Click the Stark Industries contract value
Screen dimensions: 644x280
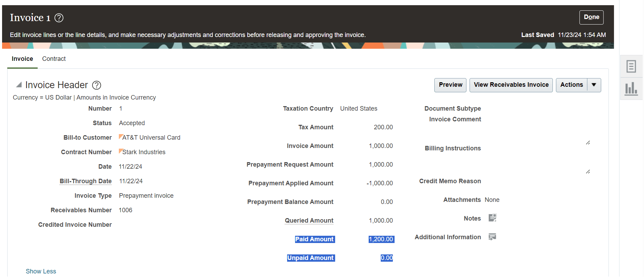[x=144, y=152]
